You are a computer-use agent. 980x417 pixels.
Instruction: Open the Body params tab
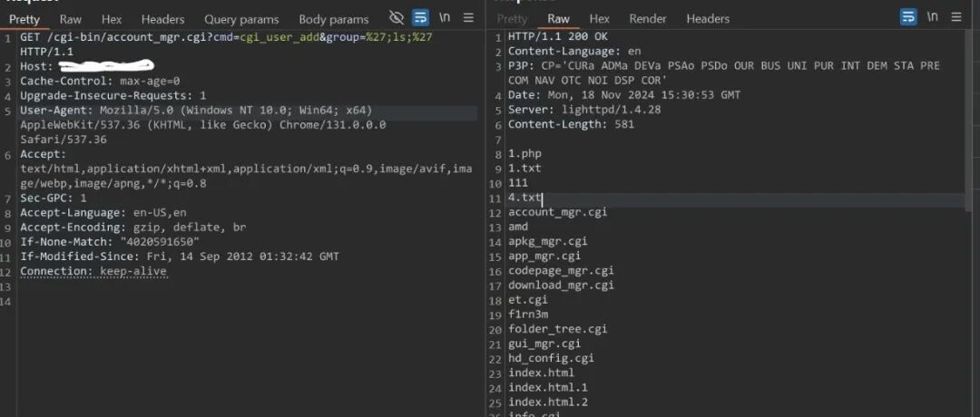(334, 19)
